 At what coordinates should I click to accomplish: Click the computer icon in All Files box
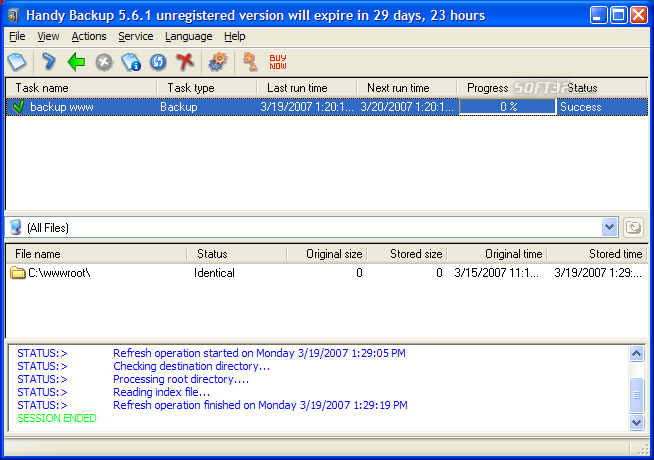(16, 227)
